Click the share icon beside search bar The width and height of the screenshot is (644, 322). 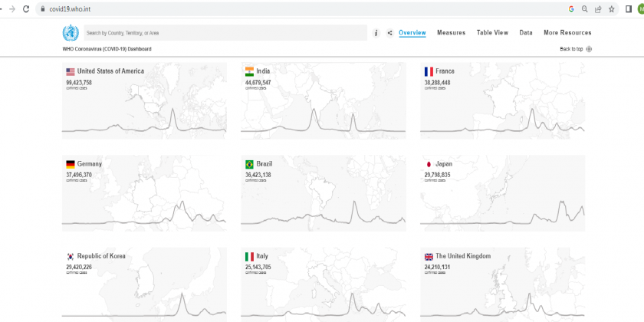pyautogui.click(x=389, y=33)
